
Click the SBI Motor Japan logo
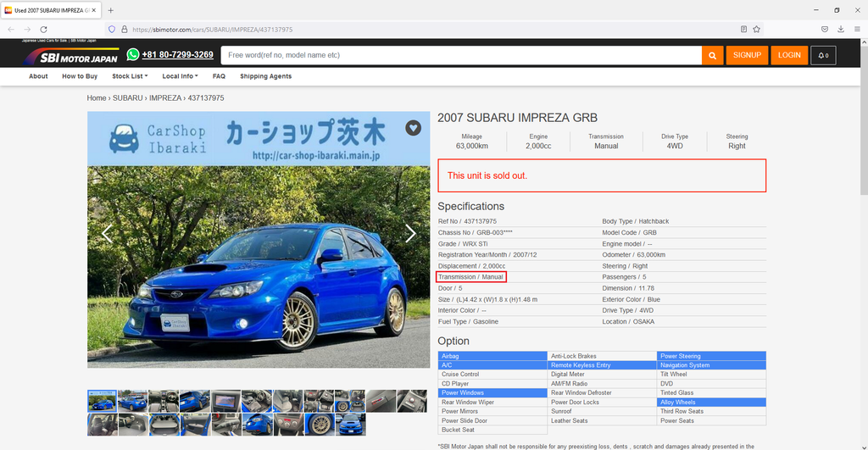70,56
